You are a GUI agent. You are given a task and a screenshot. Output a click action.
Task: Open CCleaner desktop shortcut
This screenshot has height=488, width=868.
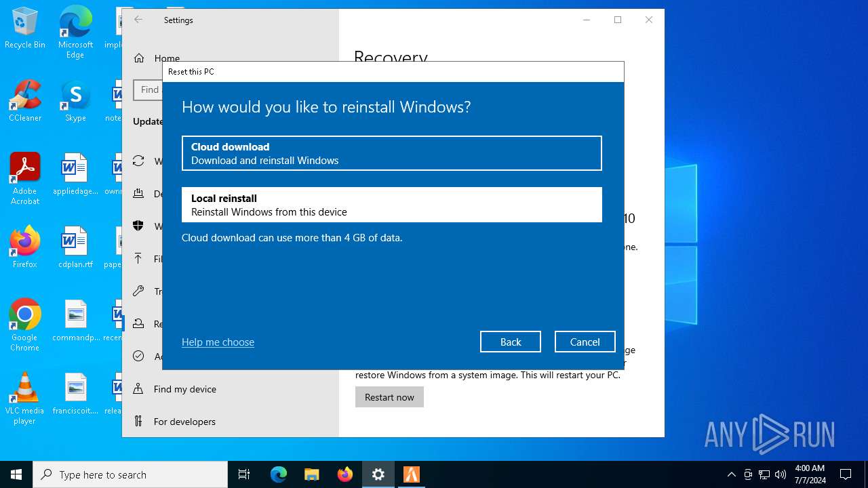[25, 102]
